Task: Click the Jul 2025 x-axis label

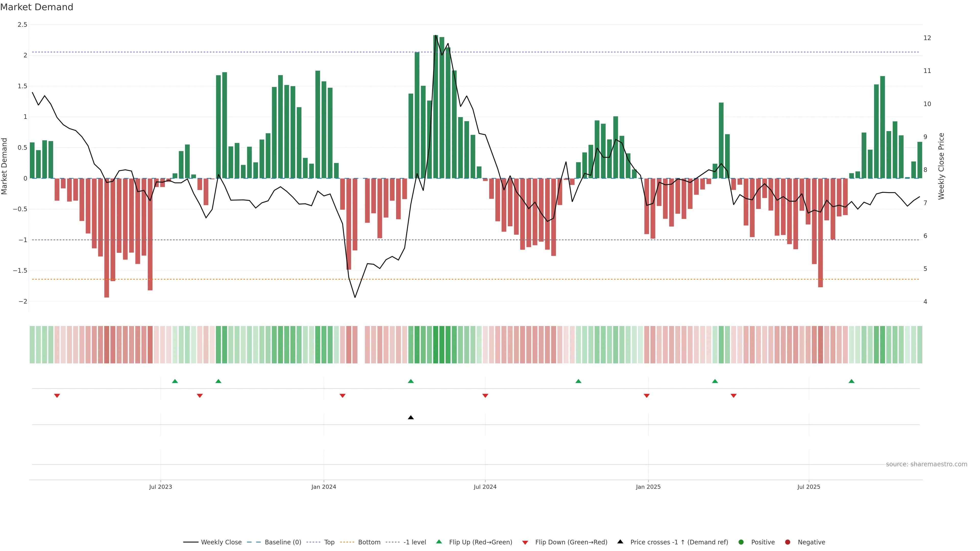Action: pyautogui.click(x=808, y=487)
